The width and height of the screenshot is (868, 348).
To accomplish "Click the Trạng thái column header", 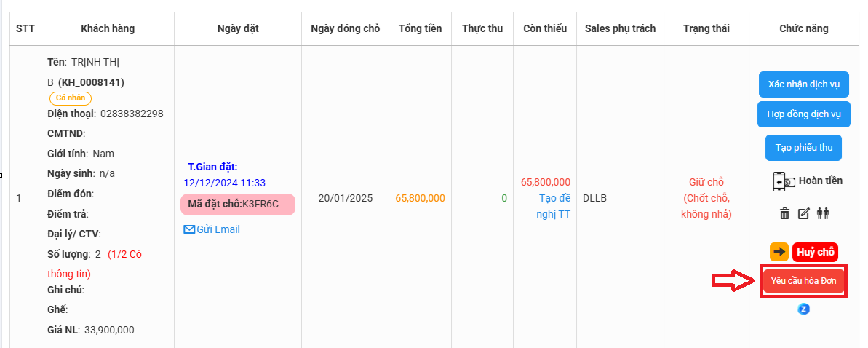I will (706, 29).
